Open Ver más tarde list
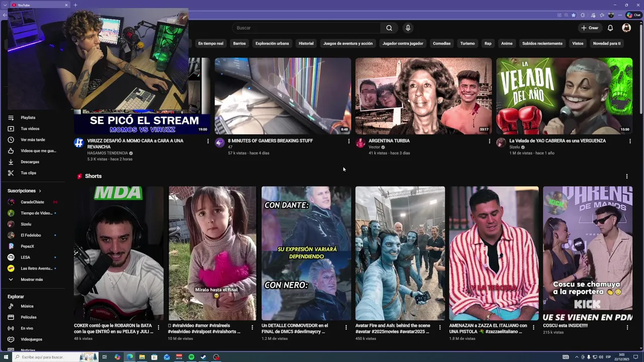Image resolution: width=644 pixels, height=362 pixels. [33, 140]
